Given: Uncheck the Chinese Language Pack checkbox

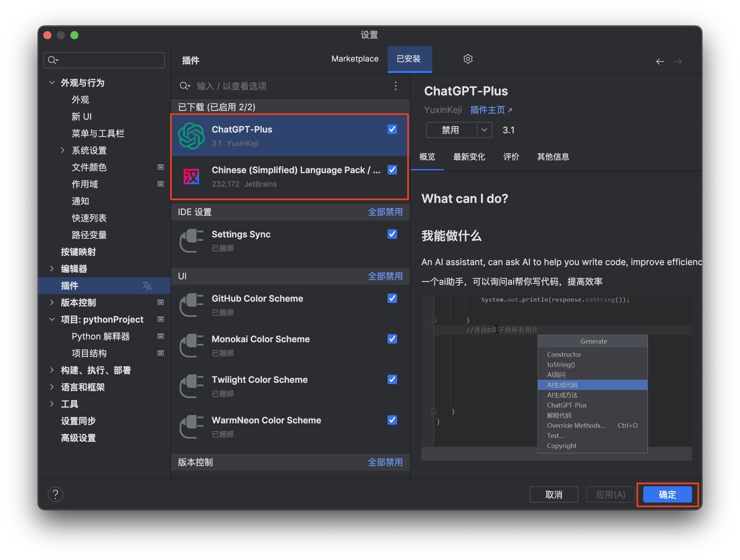Looking at the screenshot, I should point(392,170).
